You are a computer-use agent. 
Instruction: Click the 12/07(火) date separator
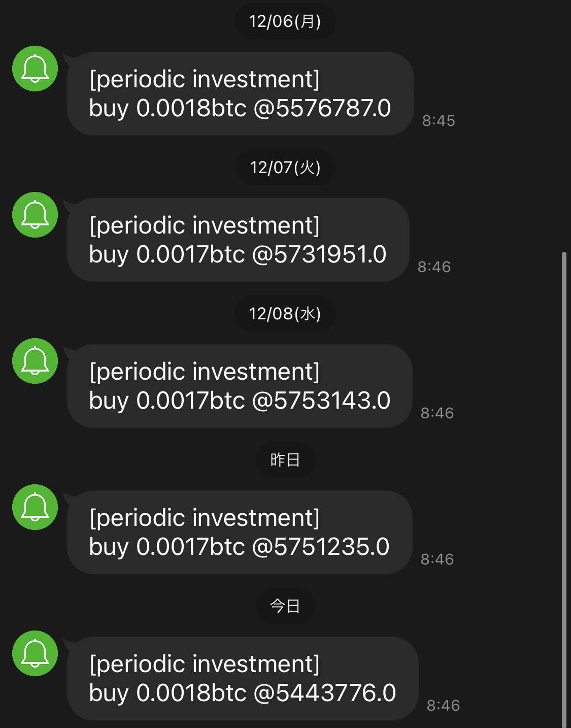pyautogui.click(x=285, y=168)
